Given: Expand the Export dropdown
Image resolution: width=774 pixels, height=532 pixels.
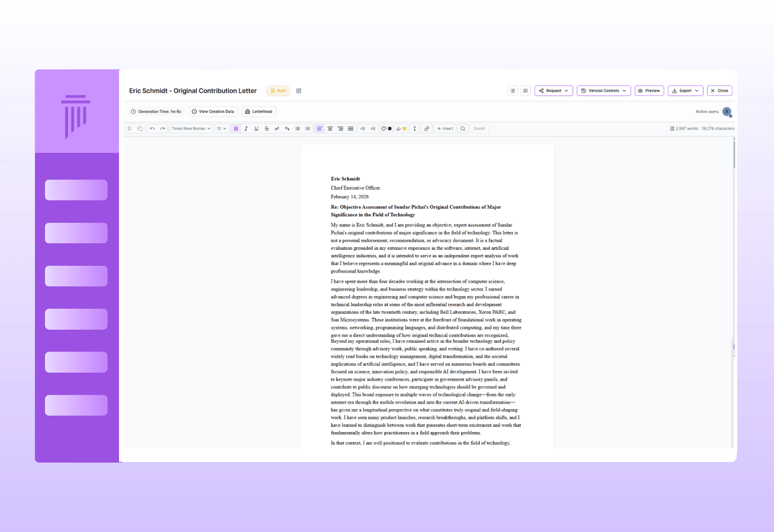Looking at the screenshot, I should pos(685,91).
